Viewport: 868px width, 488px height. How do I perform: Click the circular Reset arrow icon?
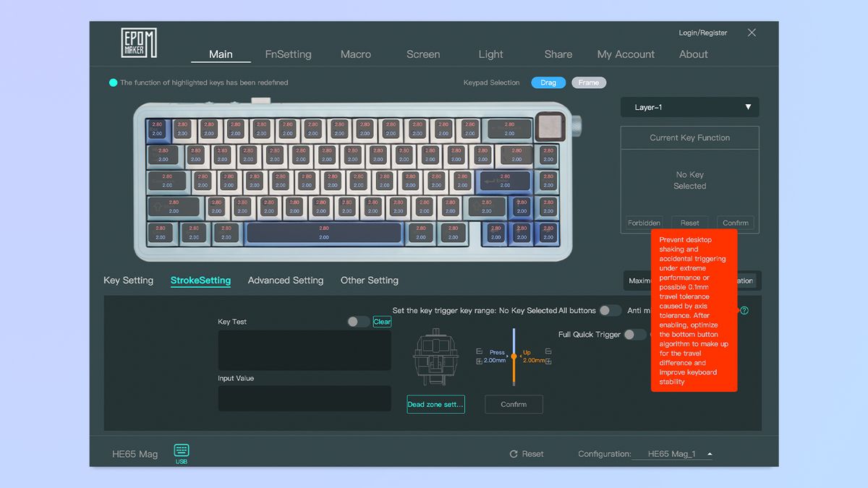pyautogui.click(x=515, y=453)
